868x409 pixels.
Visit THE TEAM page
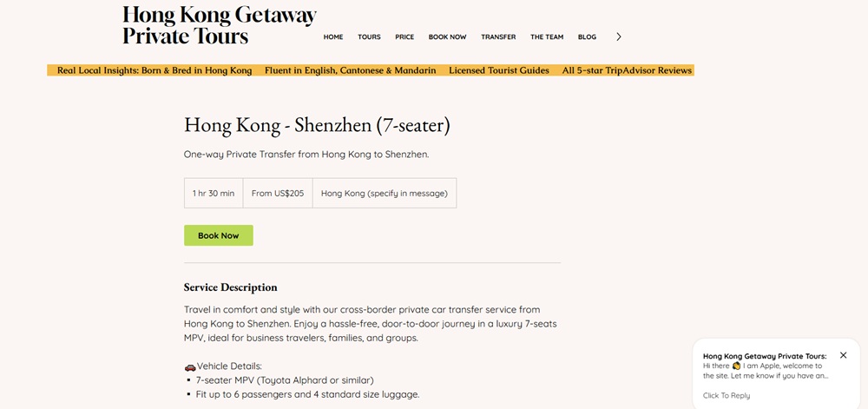point(547,37)
